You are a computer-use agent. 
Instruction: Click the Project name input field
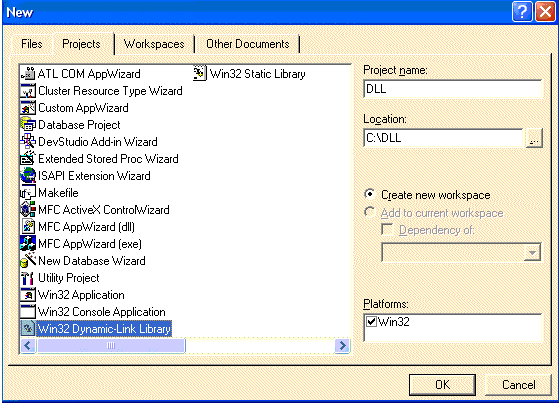tap(452, 89)
